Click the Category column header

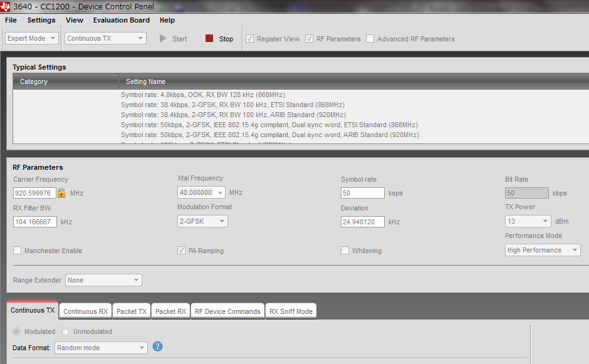66,81
